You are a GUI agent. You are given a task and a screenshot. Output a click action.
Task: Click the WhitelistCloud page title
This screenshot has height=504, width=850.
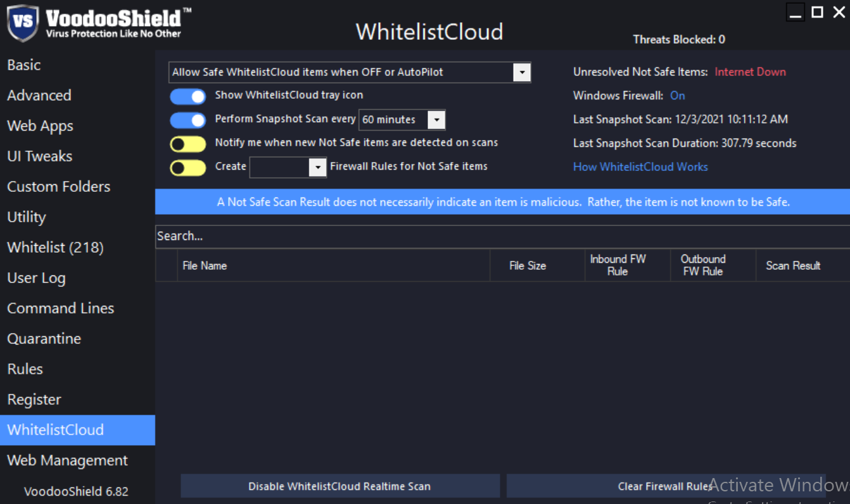429,32
